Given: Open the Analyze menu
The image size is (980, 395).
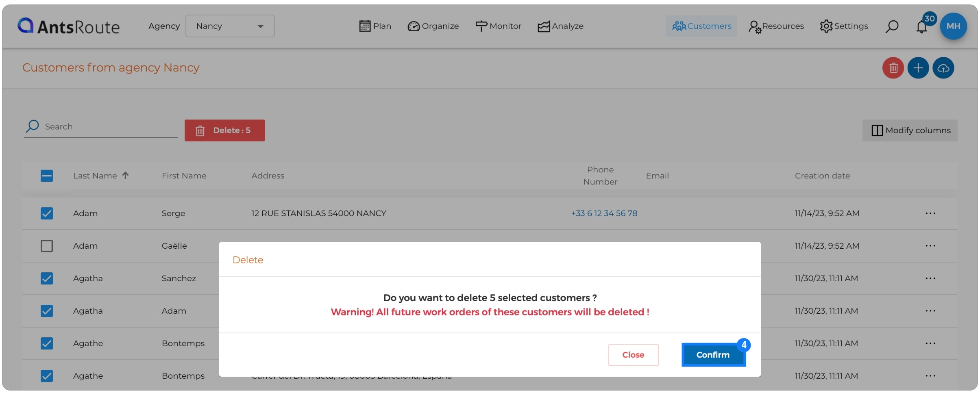Looking at the screenshot, I should pos(560,26).
